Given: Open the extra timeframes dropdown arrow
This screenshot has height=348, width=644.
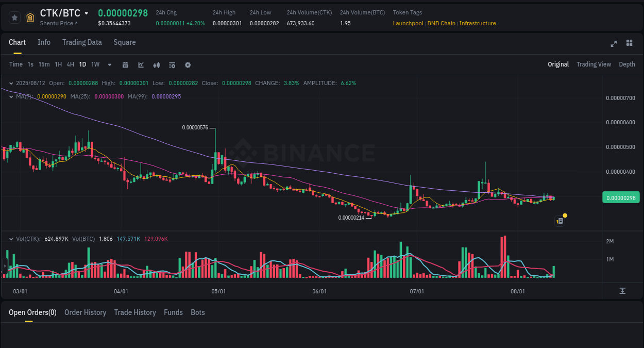Looking at the screenshot, I should click(x=109, y=64).
